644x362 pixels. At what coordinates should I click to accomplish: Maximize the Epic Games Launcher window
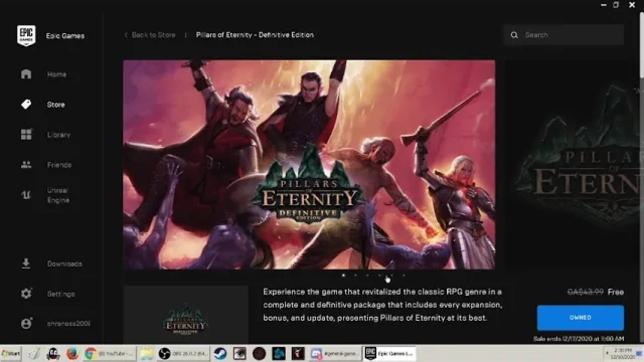point(615,5)
